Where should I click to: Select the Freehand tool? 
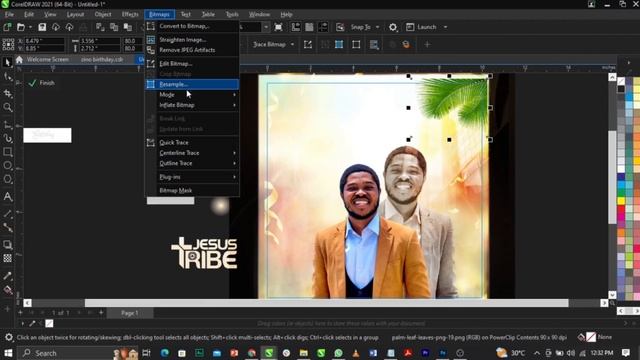coord(7,124)
